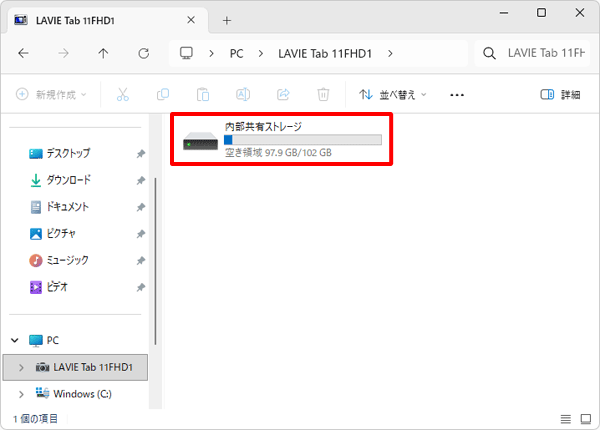This screenshot has height=430, width=600.
Task: Click status bar text 1 個の項目
Action: (x=35, y=419)
